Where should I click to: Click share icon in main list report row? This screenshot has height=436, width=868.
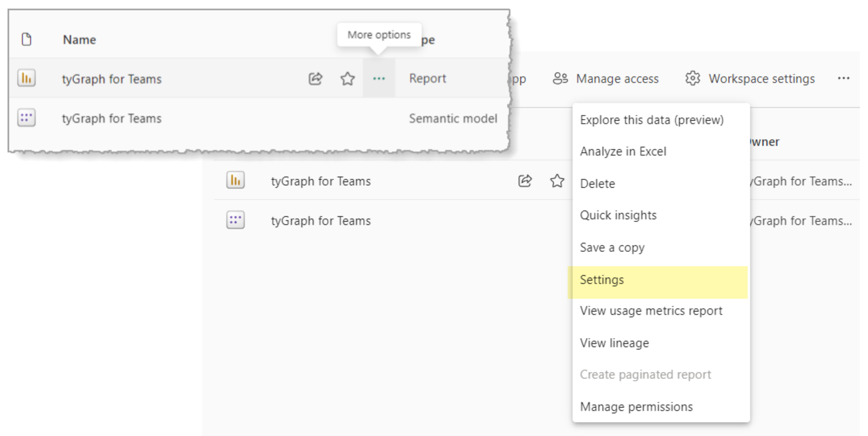tap(525, 181)
